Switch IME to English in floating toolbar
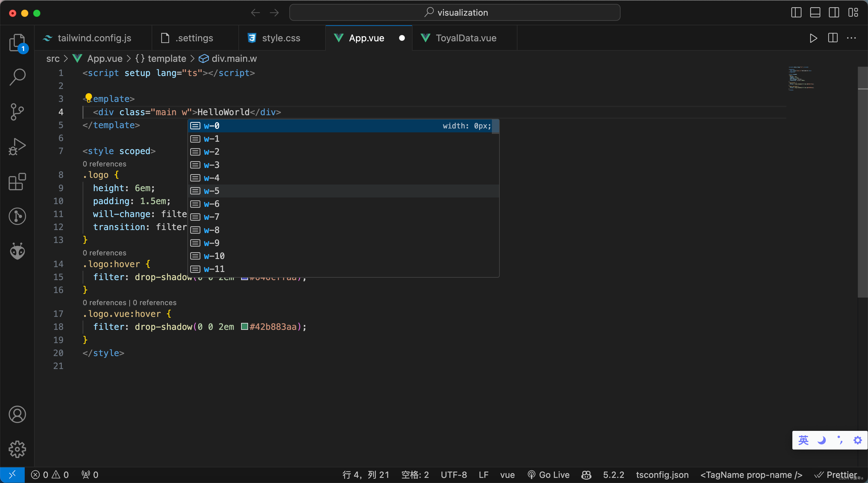868x483 pixels. pos(803,440)
